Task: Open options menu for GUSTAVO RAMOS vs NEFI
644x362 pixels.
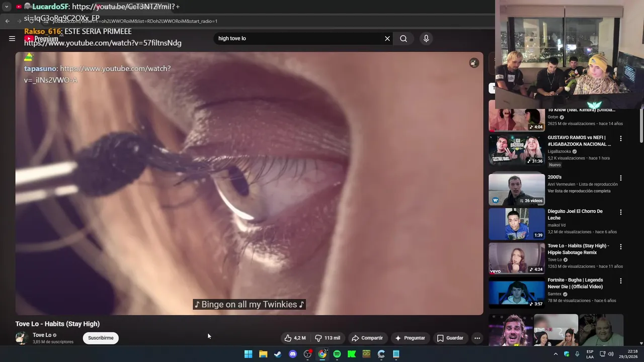Action: click(620, 138)
